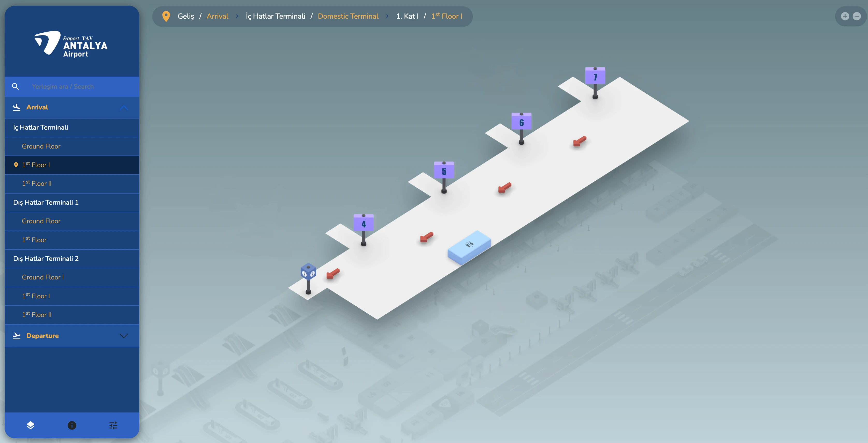This screenshot has height=443, width=868.
Task: Click the blue restroom block on map
Action: point(469,247)
